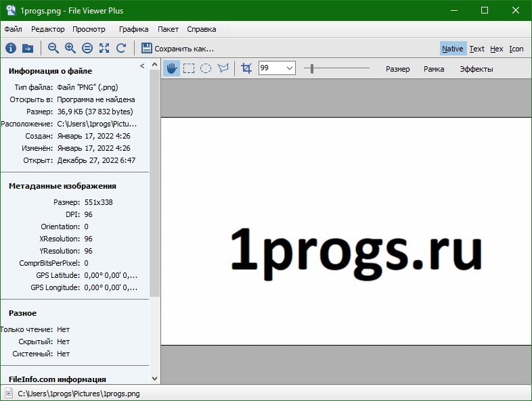Click the DPI label

[72, 214]
